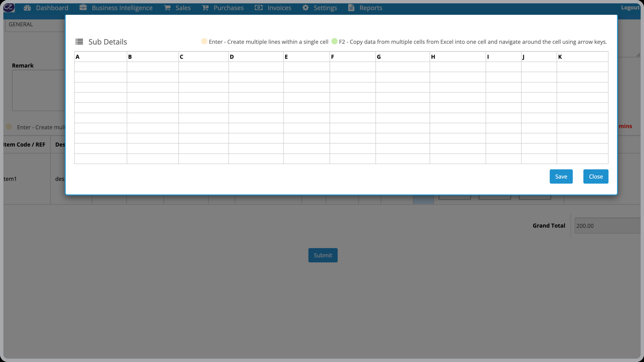Click the Reports document icon
Viewport: 644px width, 362px height.
[x=351, y=8]
